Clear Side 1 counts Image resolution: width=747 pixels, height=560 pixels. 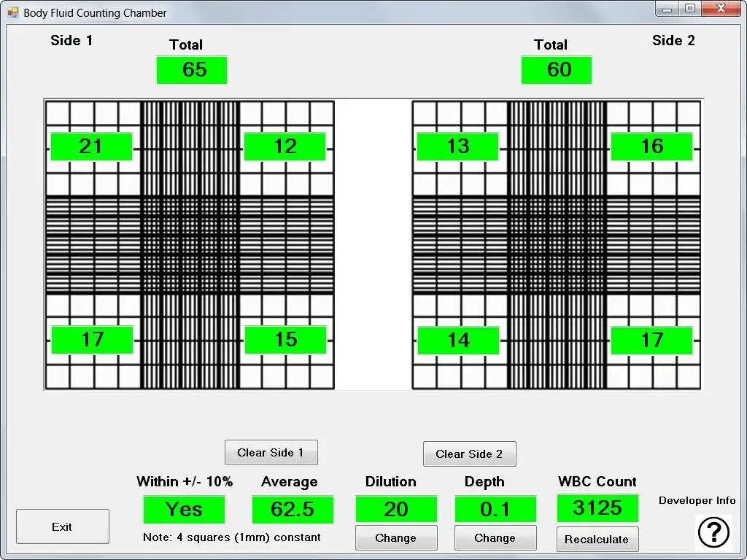click(x=271, y=452)
